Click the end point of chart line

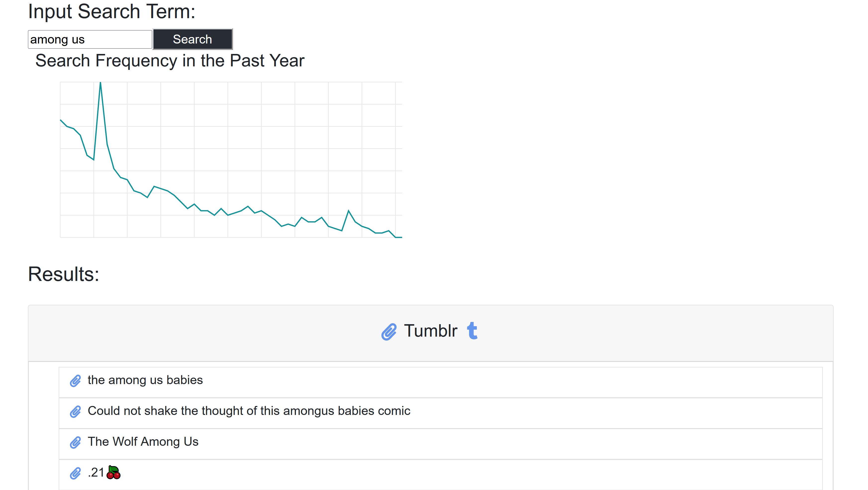click(401, 237)
